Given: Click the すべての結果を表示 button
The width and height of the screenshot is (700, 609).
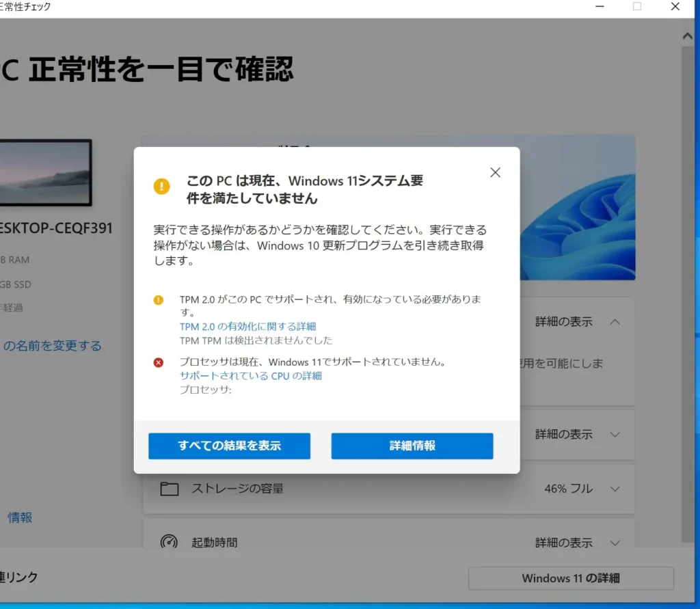Looking at the screenshot, I should coord(229,446).
